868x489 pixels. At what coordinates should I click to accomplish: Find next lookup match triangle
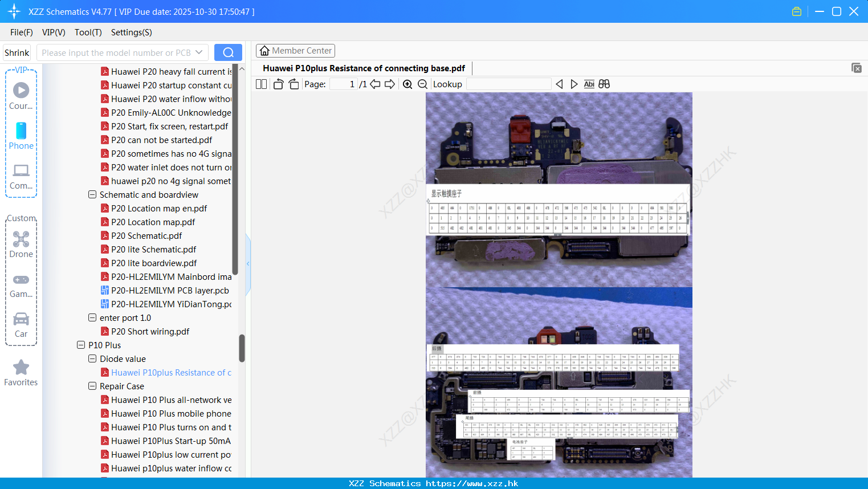coord(574,84)
